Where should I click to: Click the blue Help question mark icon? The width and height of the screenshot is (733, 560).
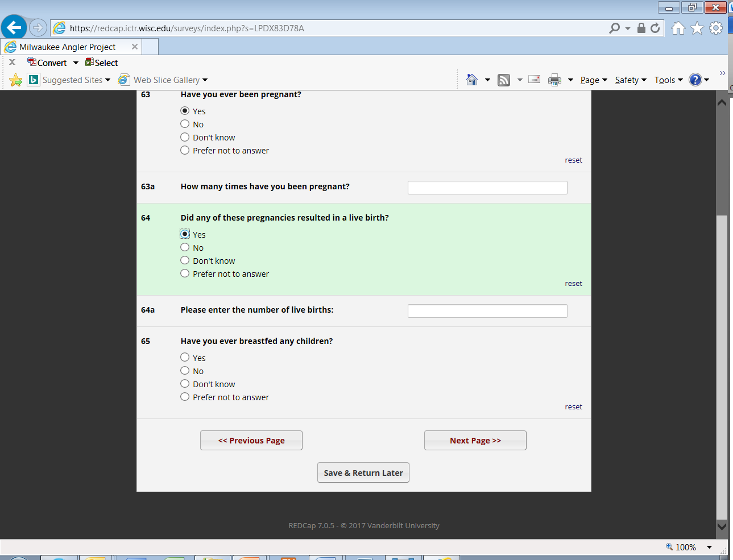(695, 80)
